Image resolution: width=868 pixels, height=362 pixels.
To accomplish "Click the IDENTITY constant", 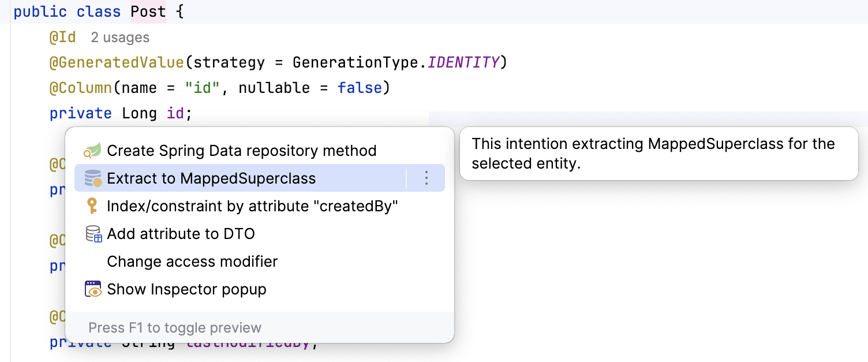I will [463, 62].
